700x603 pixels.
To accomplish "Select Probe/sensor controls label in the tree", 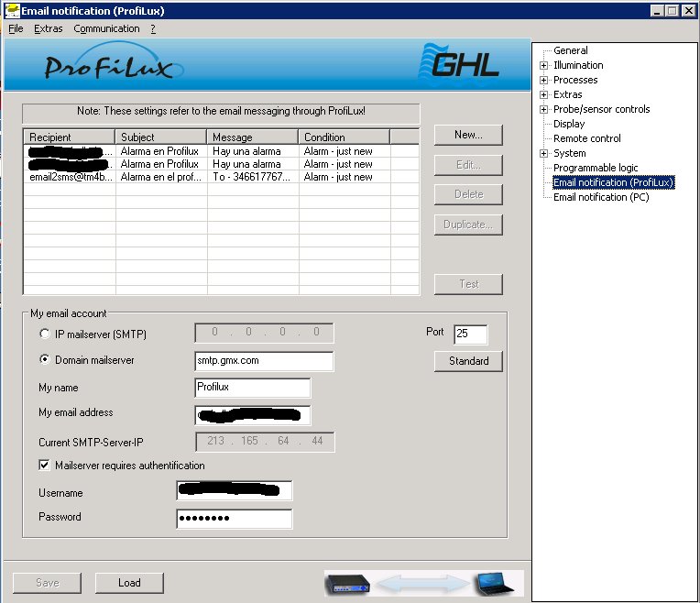I will click(x=601, y=109).
